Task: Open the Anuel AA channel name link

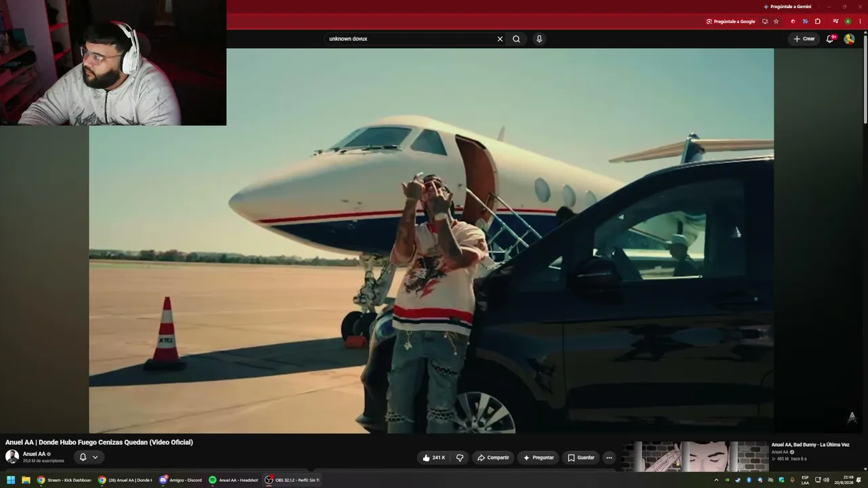Action: [x=35, y=453]
